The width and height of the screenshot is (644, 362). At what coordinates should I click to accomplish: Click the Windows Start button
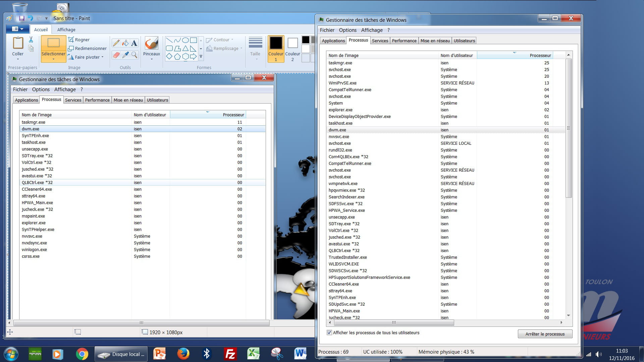pyautogui.click(x=11, y=354)
